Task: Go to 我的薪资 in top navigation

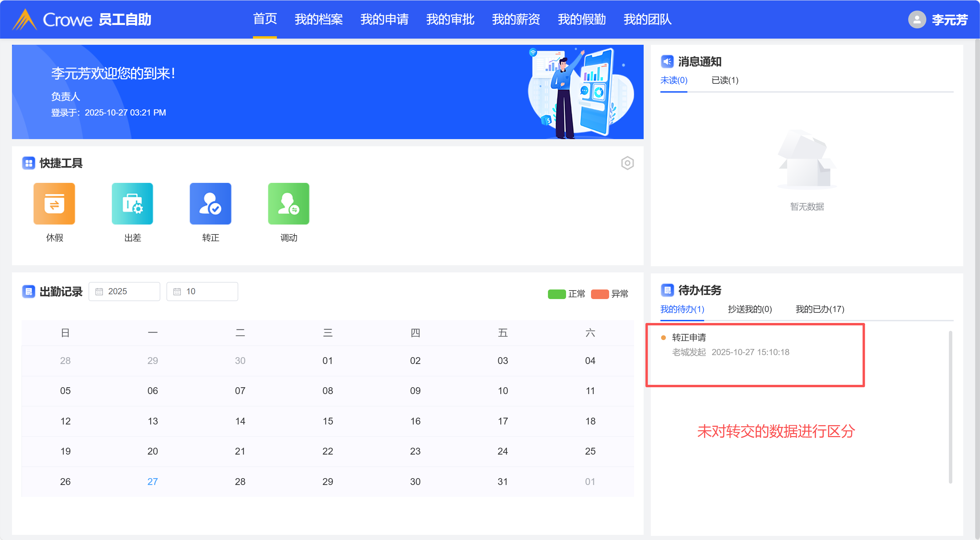Action: tap(515, 19)
